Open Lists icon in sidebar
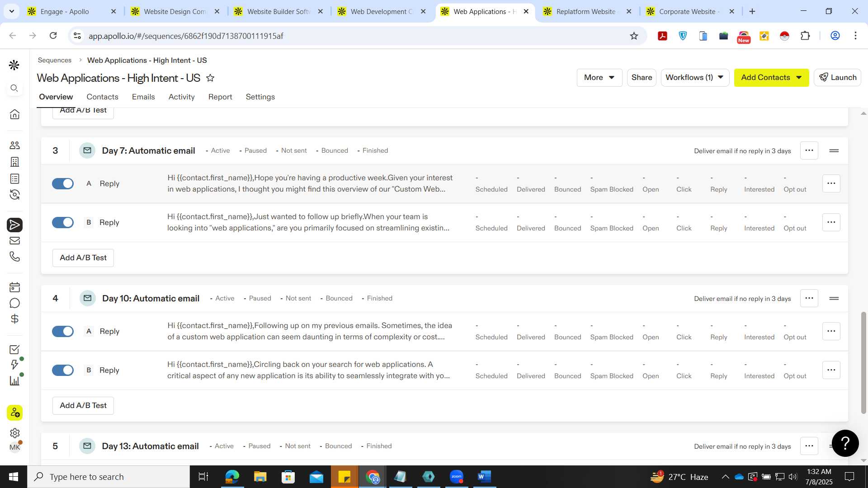 (x=14, y=178)
